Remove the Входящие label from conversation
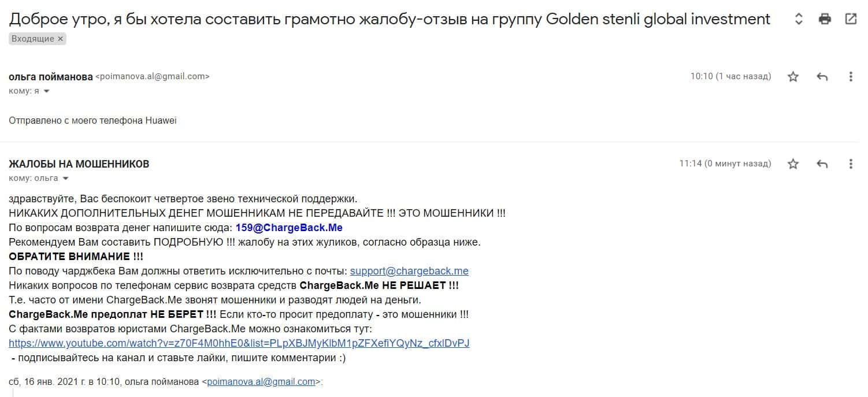The height and width of the screenshot is (397, 868). (61, 39)
